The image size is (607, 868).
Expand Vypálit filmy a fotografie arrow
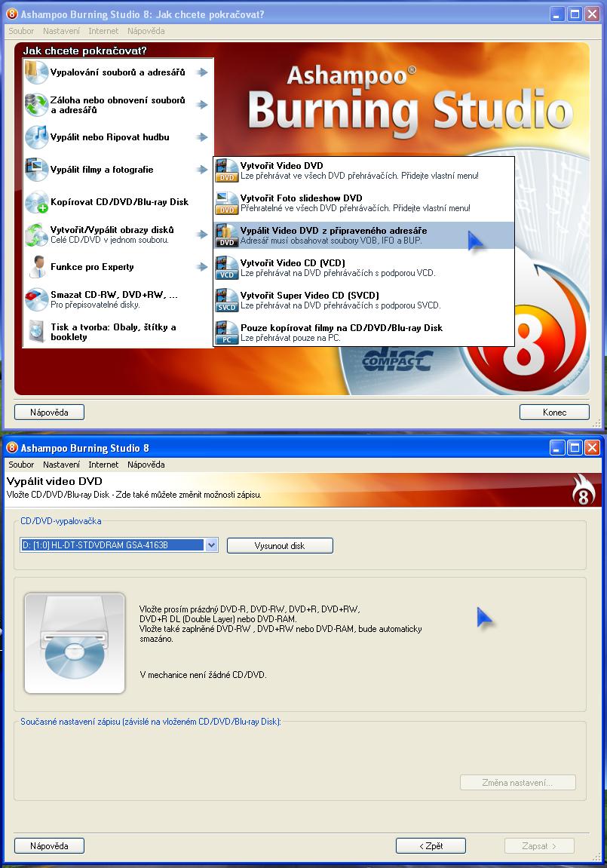(x=203, y=170)
